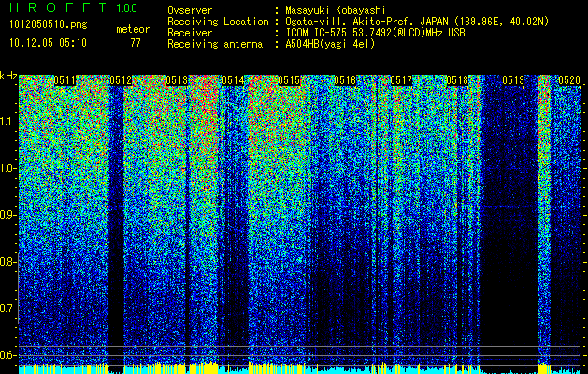Click the Receiving Location label
This screenshot has height=374, width=588.
[218, 22]
